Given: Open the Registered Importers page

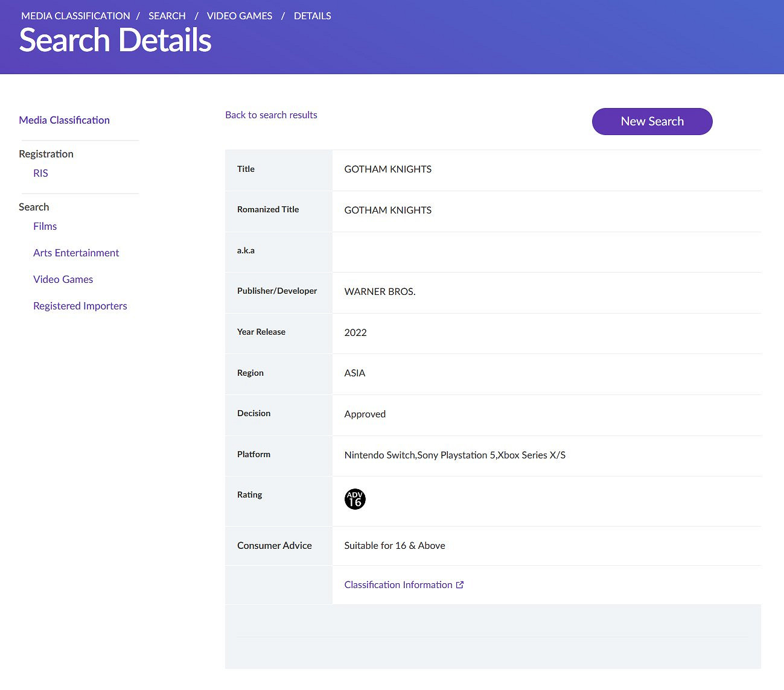Looking at the screenshot, I should (80, 306).
